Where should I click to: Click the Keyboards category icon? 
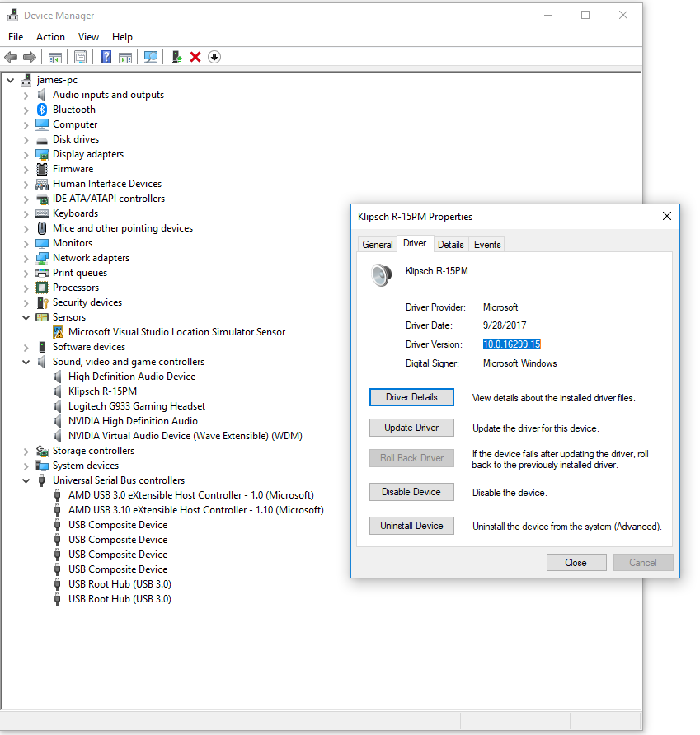click(42, 213)
